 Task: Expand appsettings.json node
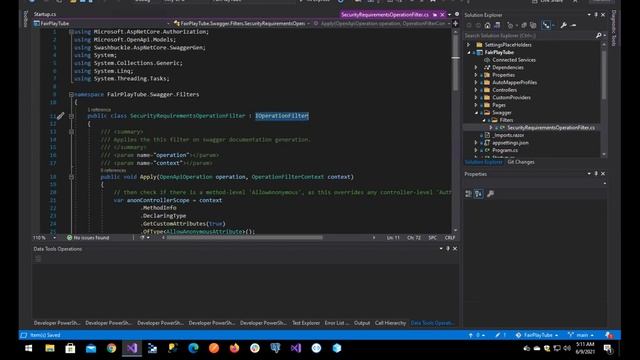[x=476, y=143]
